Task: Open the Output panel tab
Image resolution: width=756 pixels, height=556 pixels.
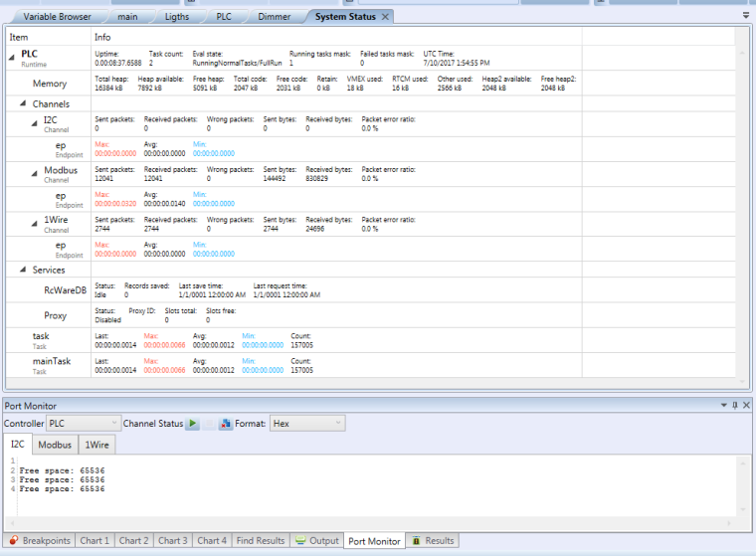Action: pos(317,541)
